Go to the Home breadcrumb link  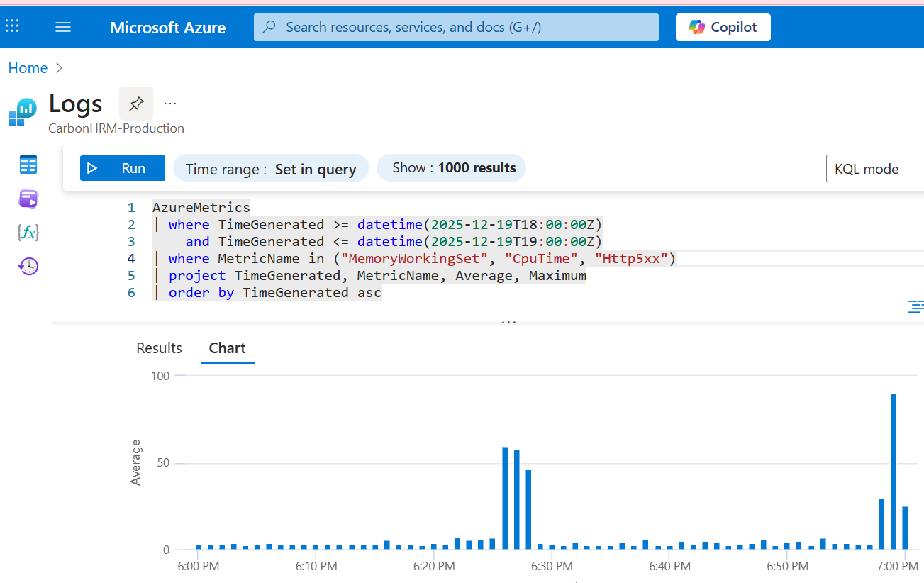tap(28, 68)
